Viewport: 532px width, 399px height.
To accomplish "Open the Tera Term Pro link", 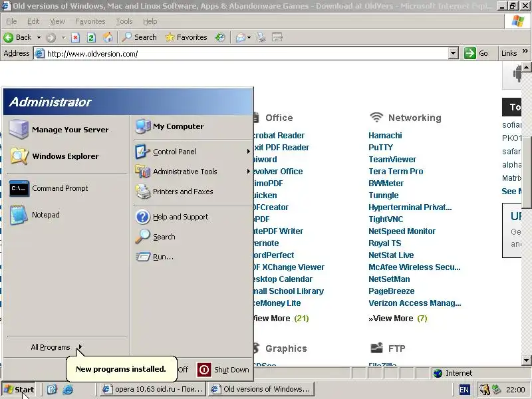I will pyautogui.click(x=396, y=172).
